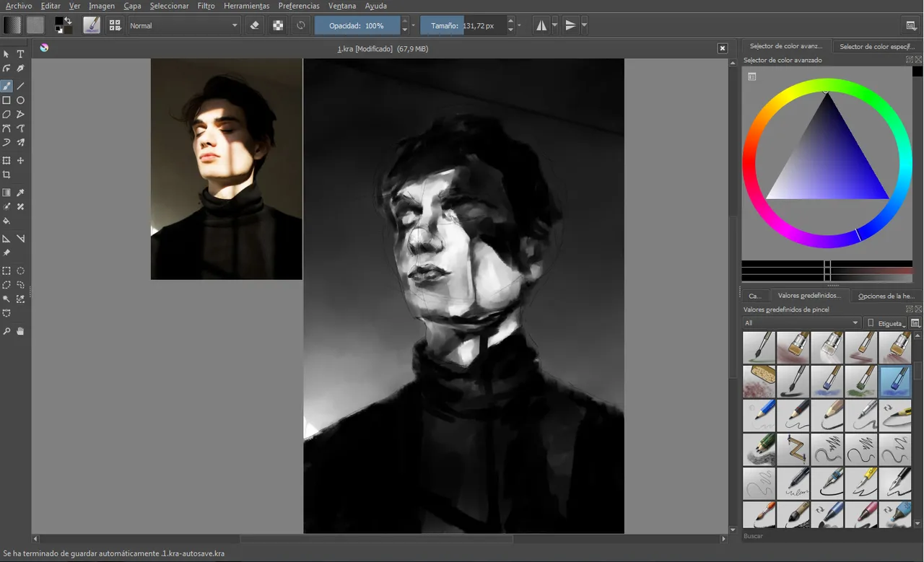Image resolution: width=924 pixels, height=562 pixels.
Task: Open the Filtro menu
Action: 206,6
